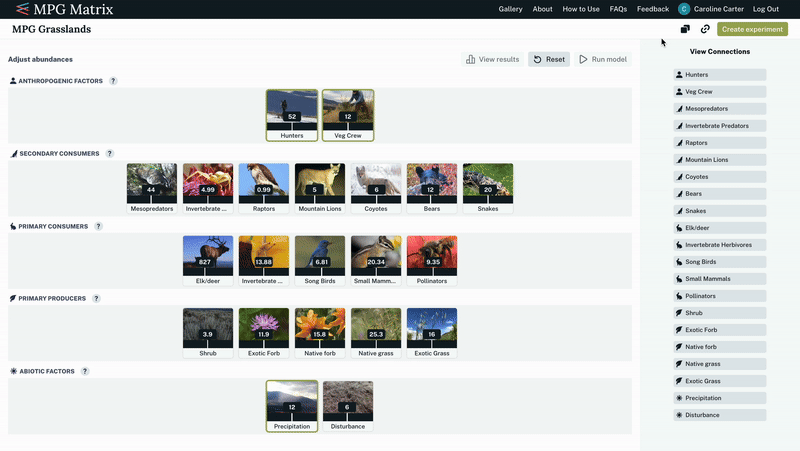The height and width of the screenshot is (451, 800).
Task: Open the Gallery menu item
Action: pos(510,9)
